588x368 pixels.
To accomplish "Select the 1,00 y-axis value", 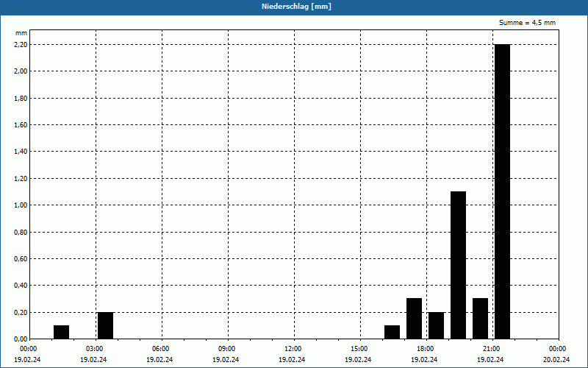I will (x=21, y=205).
